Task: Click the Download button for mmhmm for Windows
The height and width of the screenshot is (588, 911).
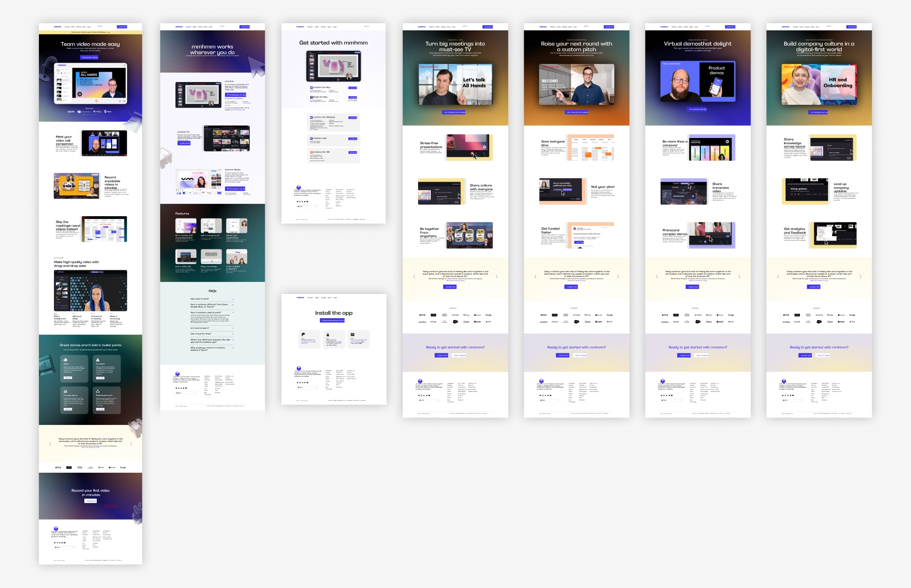Action: [x=353, y=118]
